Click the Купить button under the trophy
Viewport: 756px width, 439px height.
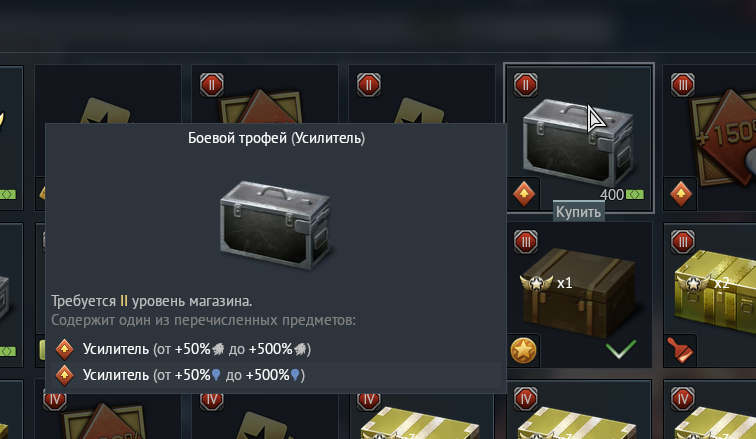point(578,212)
